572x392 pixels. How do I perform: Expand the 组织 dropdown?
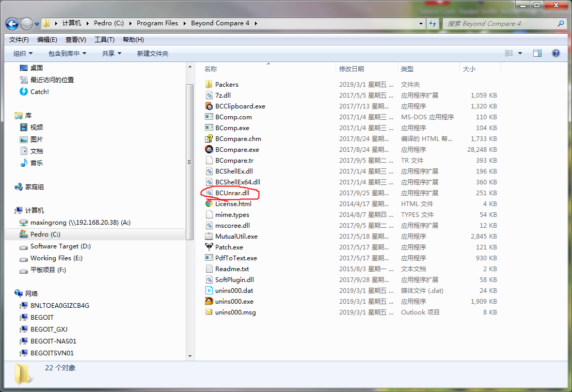[23, 53]
